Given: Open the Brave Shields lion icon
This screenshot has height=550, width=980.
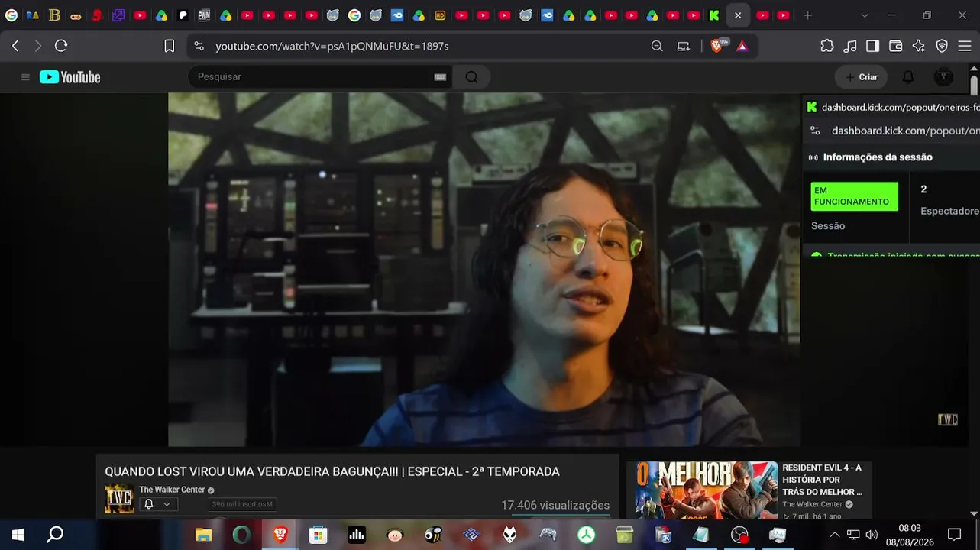Looking at the screenshot, I should pos(716,46).
